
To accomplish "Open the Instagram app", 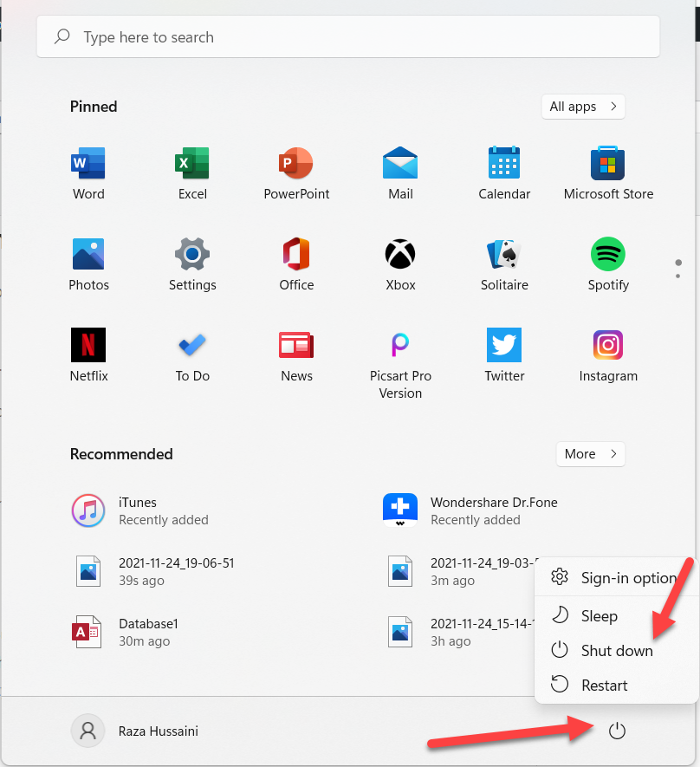I will tap(608, 355).
